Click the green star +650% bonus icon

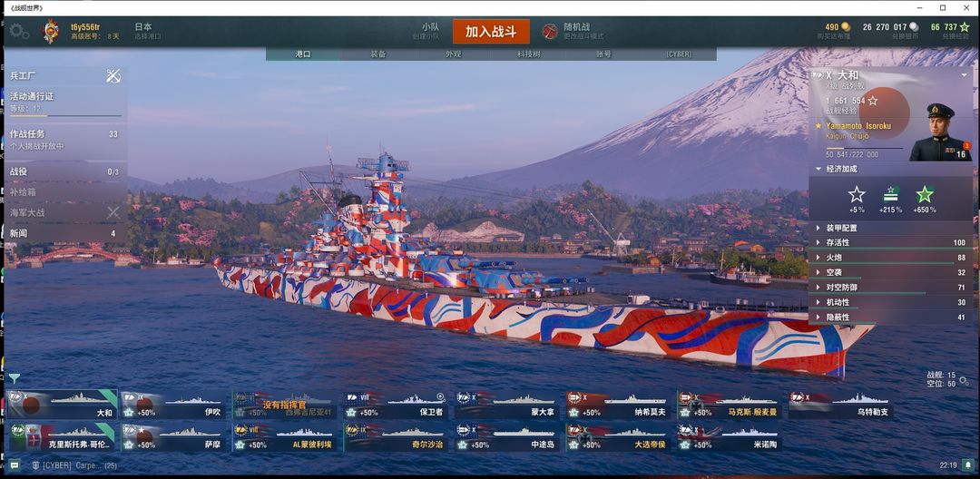[x=925, y=194]
